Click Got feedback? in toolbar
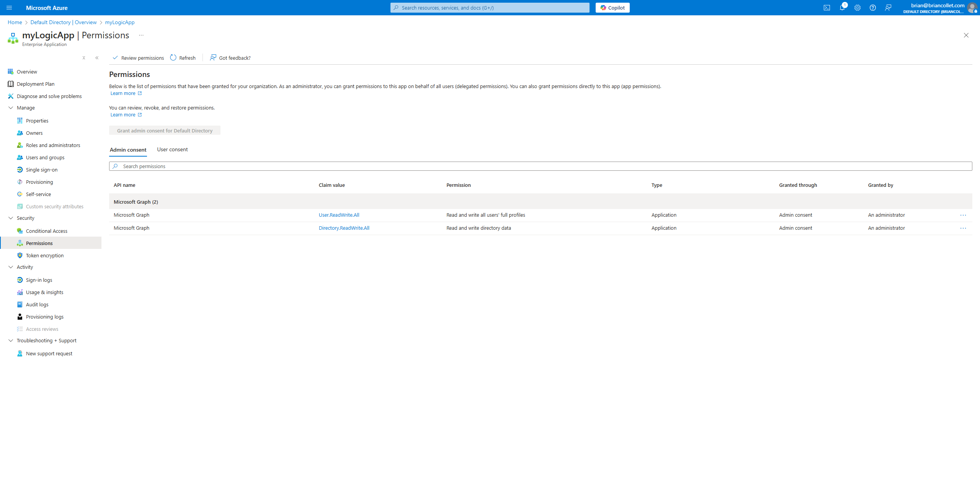The height and width of the screenshot is (492, 980). pos(230,58)
